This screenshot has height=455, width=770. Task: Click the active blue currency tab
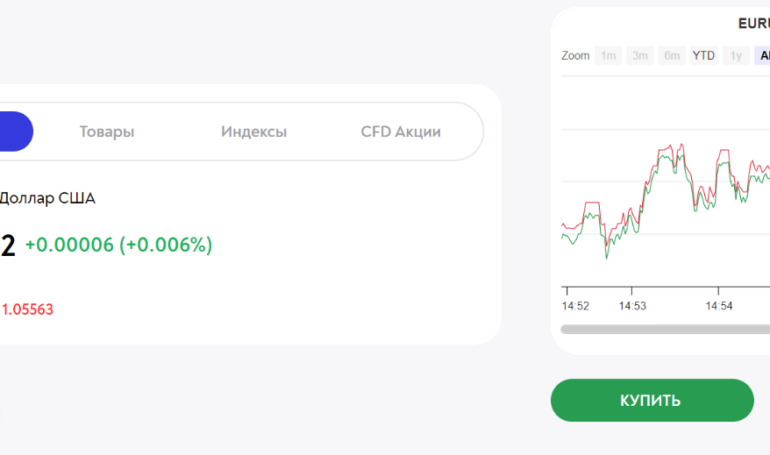click(15, 131)
